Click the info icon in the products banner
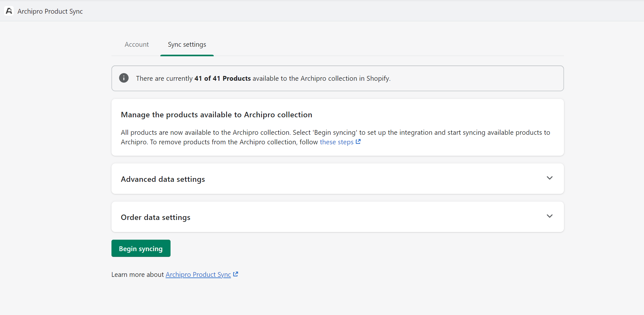The height and width of the screenshot is (315, 644). point(124,78)
